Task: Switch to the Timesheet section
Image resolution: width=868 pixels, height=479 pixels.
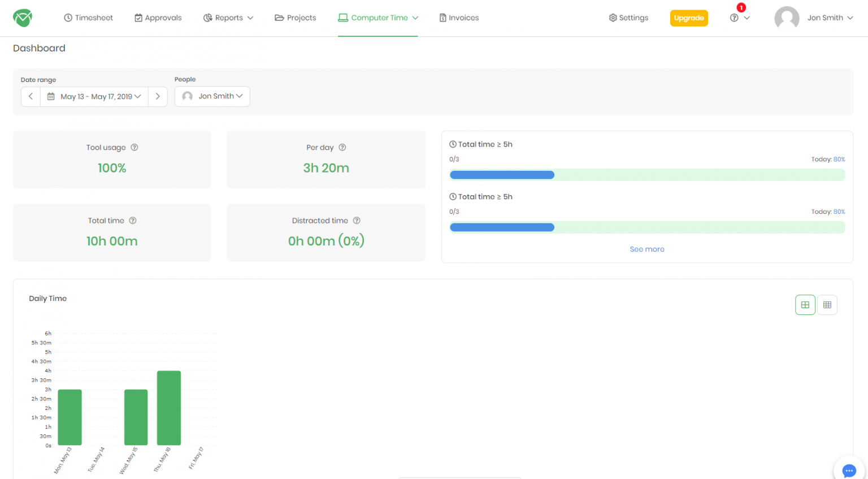Action: 88,18
